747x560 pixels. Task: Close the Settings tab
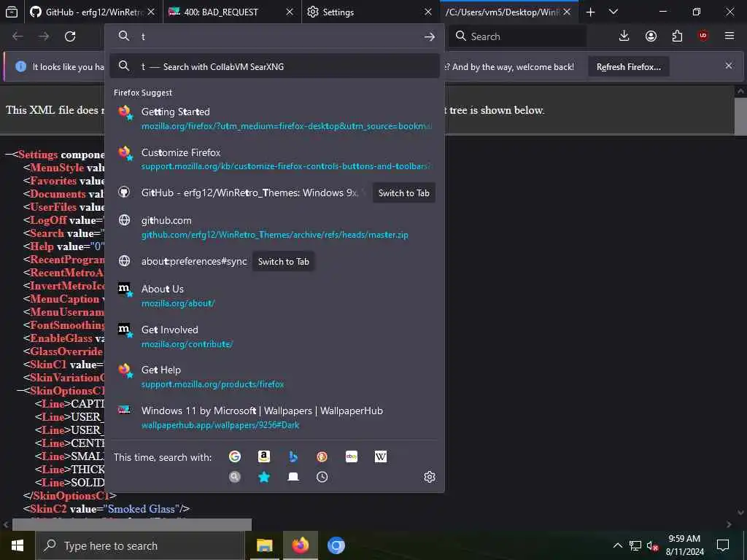tap(427, 12)
